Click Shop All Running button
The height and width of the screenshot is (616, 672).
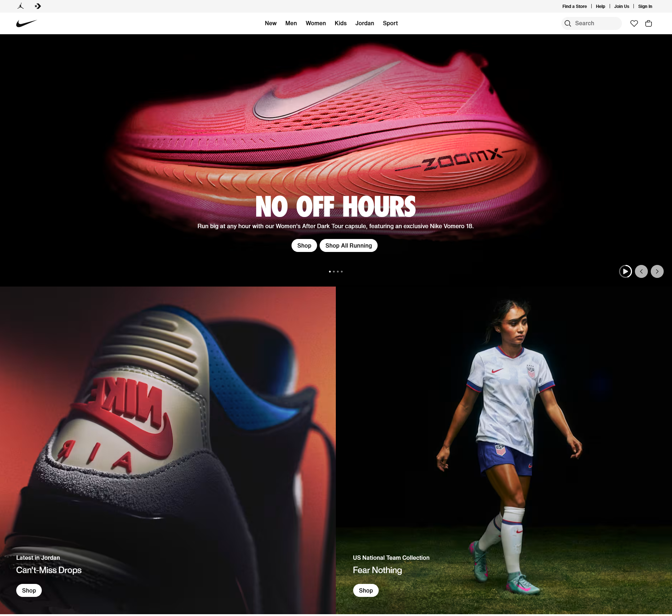(348, 245)
